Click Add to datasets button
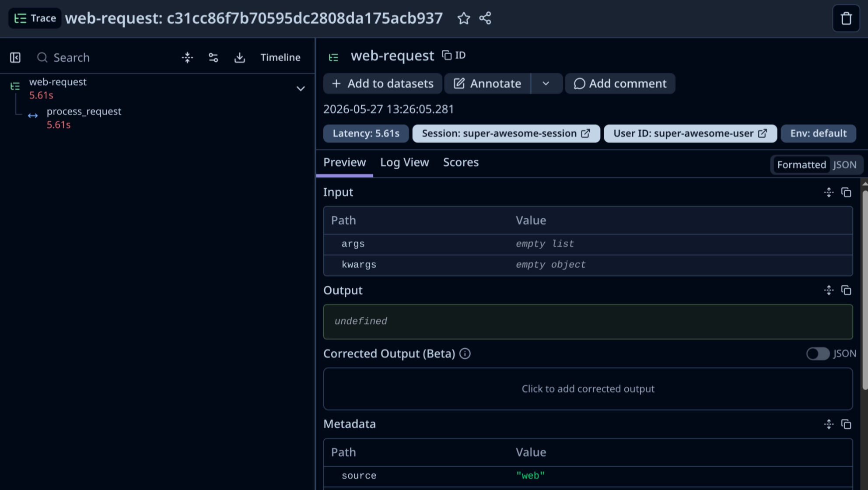The image size is (868, 490). coord(383,84)
